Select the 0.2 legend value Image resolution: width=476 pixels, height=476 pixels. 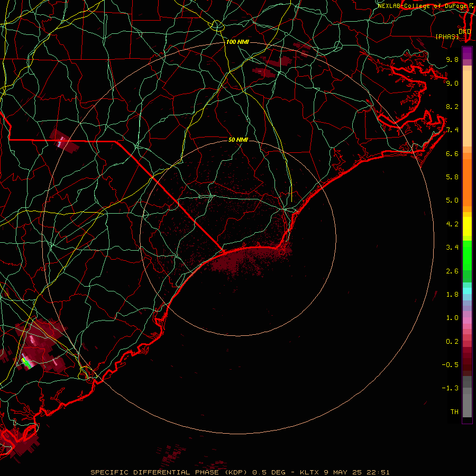pos(452,342)
